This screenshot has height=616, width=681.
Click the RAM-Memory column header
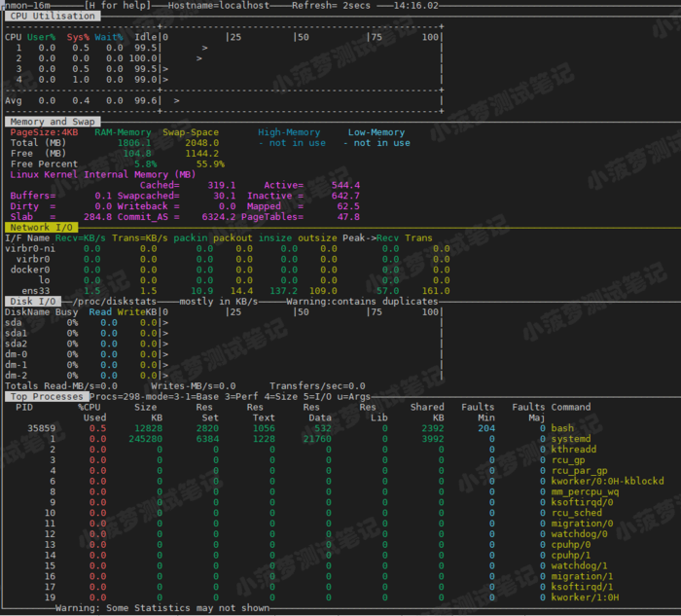(x=123, y=132)
